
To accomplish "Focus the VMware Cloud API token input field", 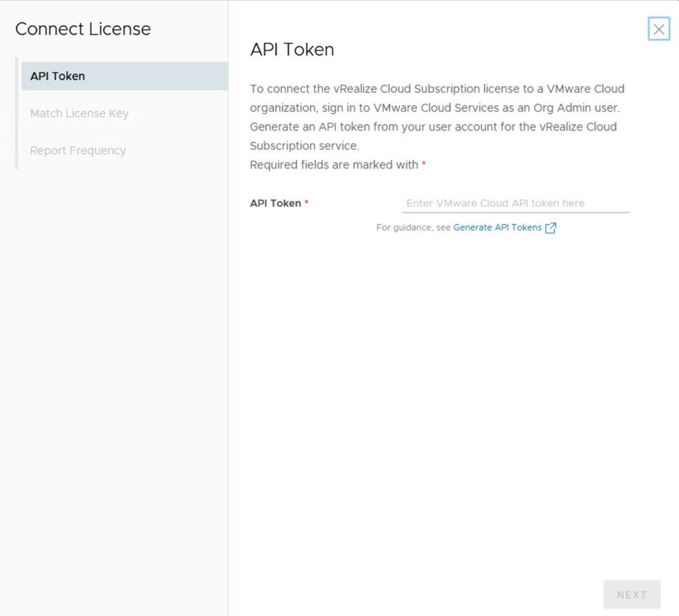I will point(515,204).
